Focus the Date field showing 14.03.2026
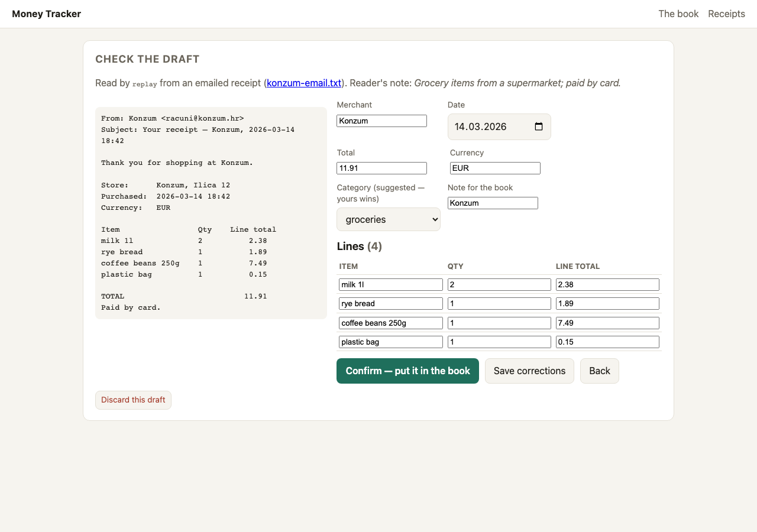The image size is (757, 532). coord(499,126)
